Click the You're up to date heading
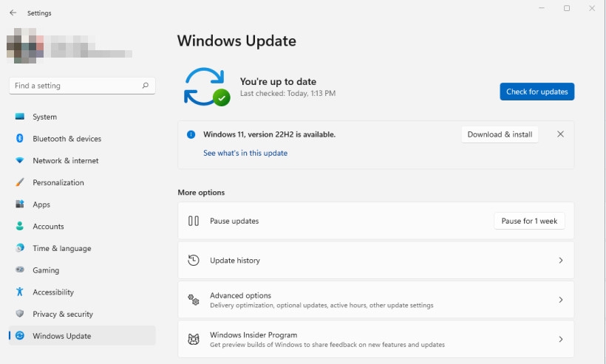The width and height of the screenshot is (606, 364). [278, 81]
